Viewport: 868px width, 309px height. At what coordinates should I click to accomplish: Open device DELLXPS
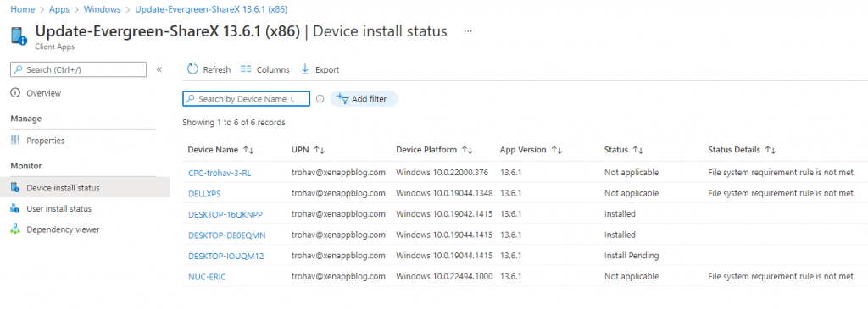click(205, 194)
